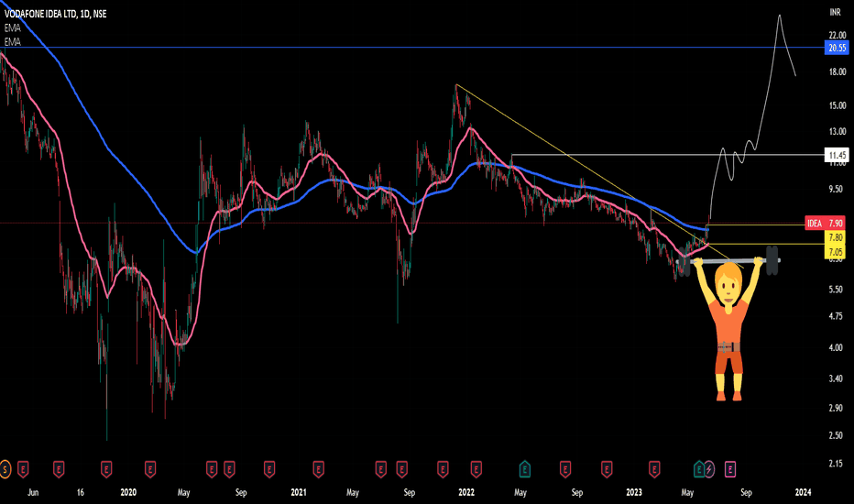Open earnings marker between Jun and 16 labels
This screenshot has width=854, height=504.
coord(59,468)
